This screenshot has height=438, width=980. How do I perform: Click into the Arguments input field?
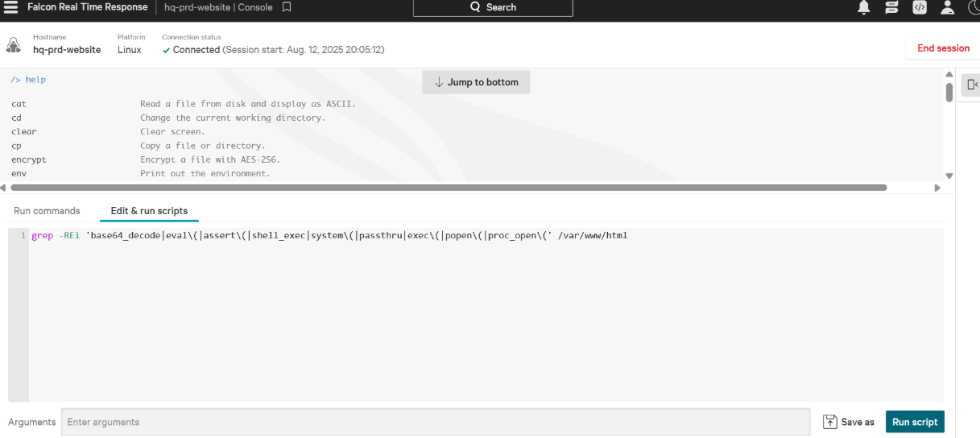(436, 422)
